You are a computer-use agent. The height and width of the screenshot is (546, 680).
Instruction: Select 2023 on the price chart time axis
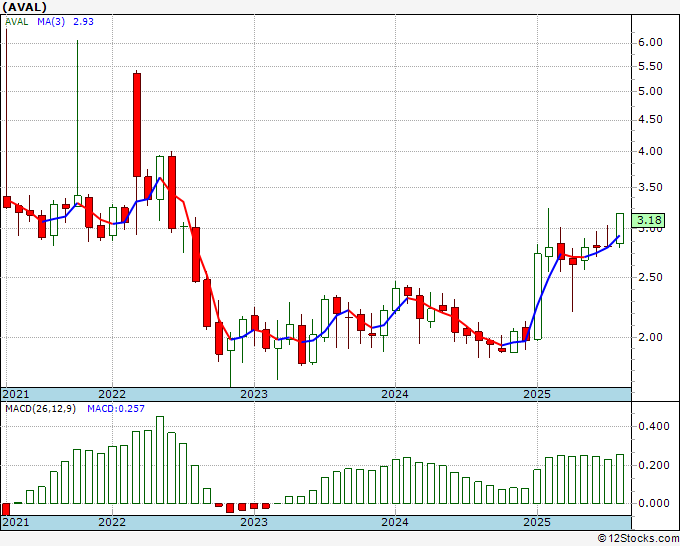click(x=254, y=394)
